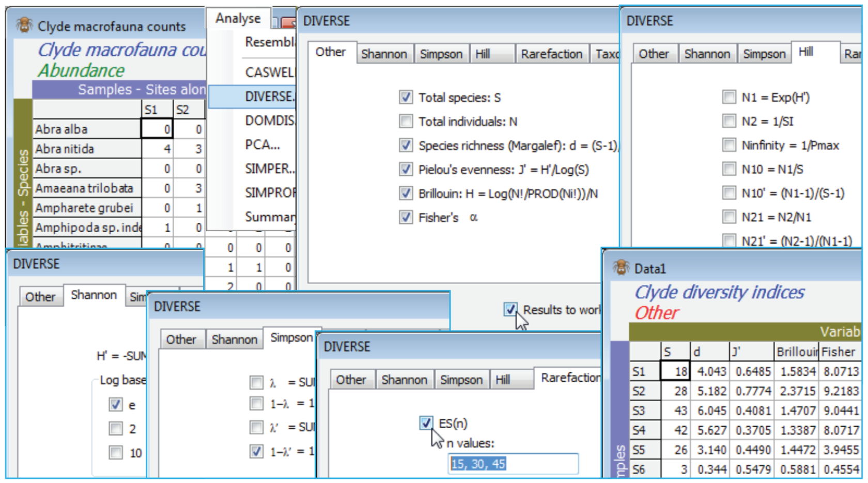Toggle the Simpson 1-lambda-prime checkbox
Image resolution: width=868 pixels, height=483 pixels.
[x=256, y=451]
